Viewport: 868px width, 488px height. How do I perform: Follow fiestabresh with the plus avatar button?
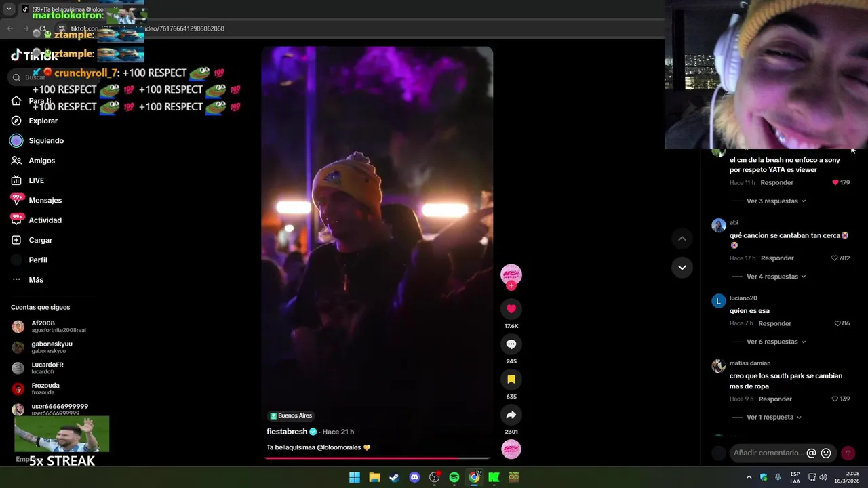tap(511, 285)
